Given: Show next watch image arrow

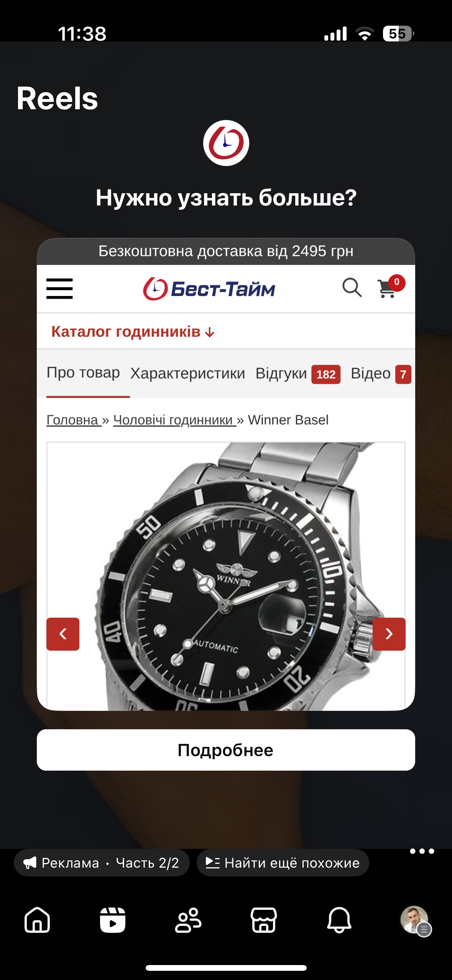Looking at the screenshot, I should (389, 634).
